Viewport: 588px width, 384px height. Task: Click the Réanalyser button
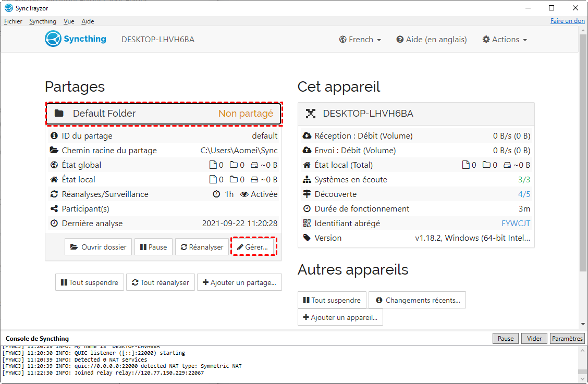pyautogui.click(x=202, y=247)
